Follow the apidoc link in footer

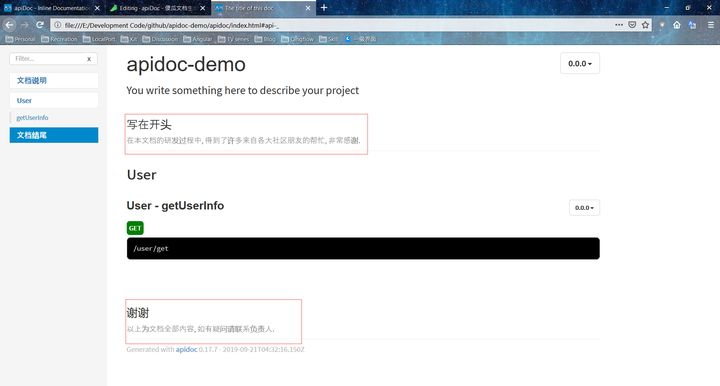pos(186,349)
